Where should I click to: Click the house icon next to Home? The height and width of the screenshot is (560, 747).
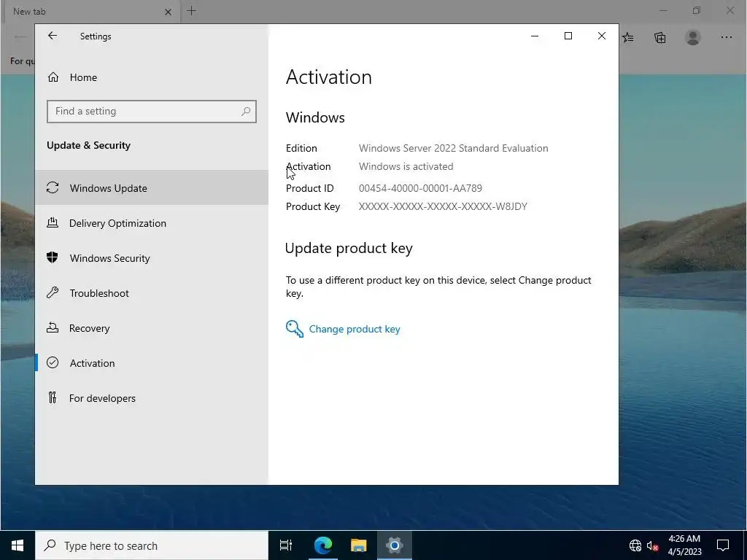click(x=53, y=77)
